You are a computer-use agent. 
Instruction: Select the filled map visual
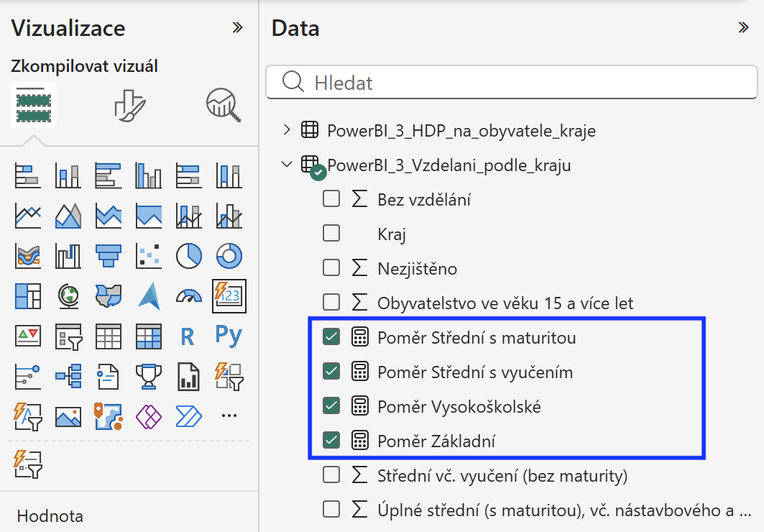109,296
